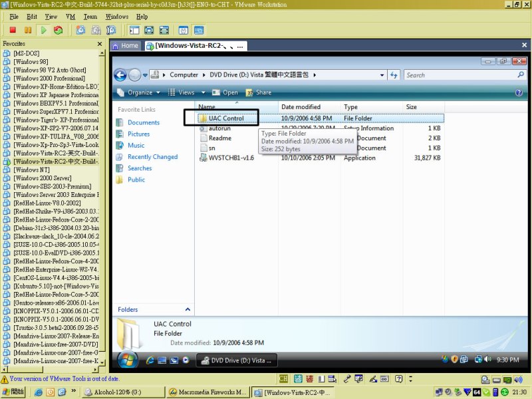The width and height of the screenshot is (532, 399).
Task: Click the IME bar options arrows
Action: pyautogui.click(x=410, y=378)
